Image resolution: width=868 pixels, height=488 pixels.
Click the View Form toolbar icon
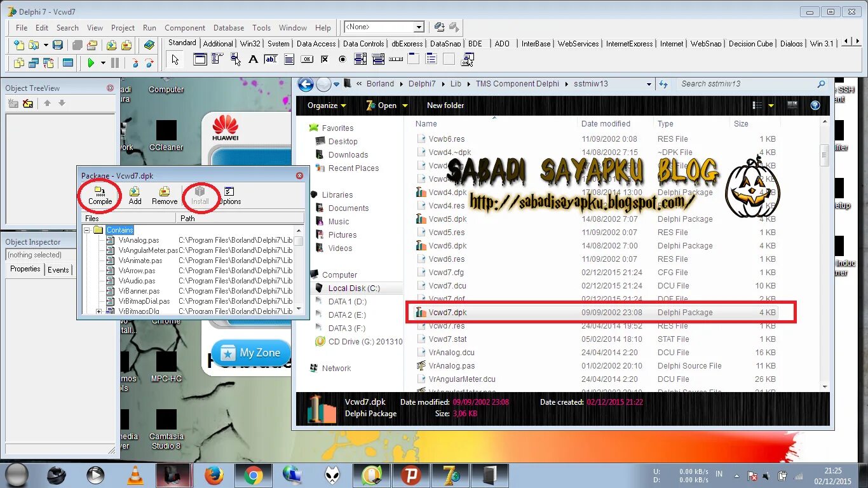tap(34, 63)
